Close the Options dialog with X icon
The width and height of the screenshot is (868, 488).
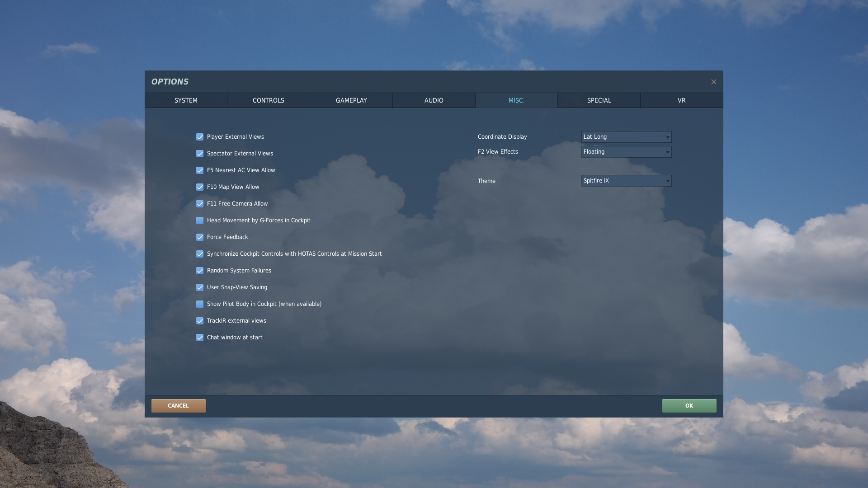[x=713, y=82]
